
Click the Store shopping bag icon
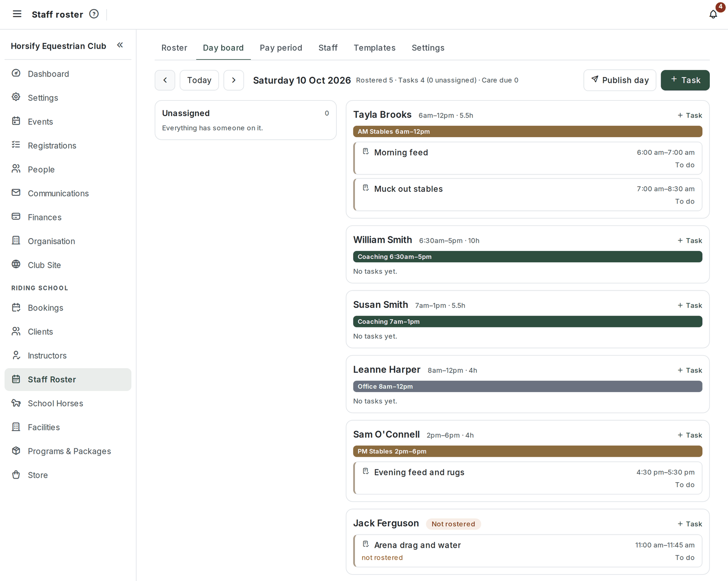(x=16, y=474)
